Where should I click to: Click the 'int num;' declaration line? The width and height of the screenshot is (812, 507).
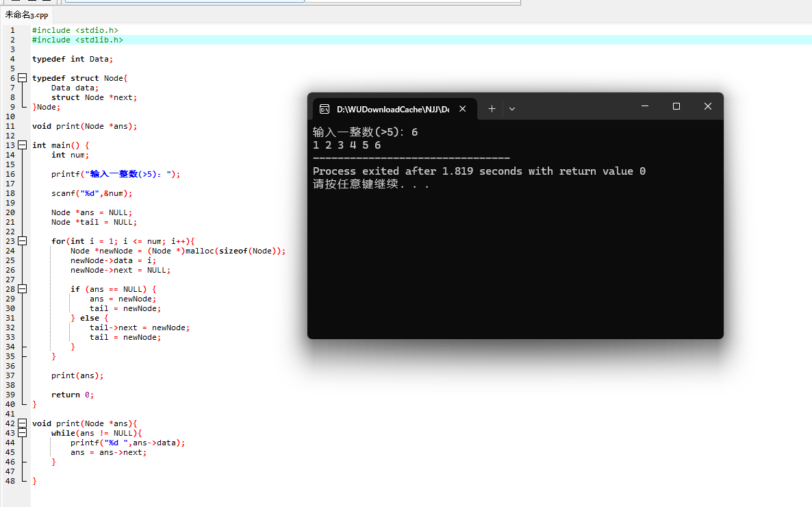(x=70, y=155)
